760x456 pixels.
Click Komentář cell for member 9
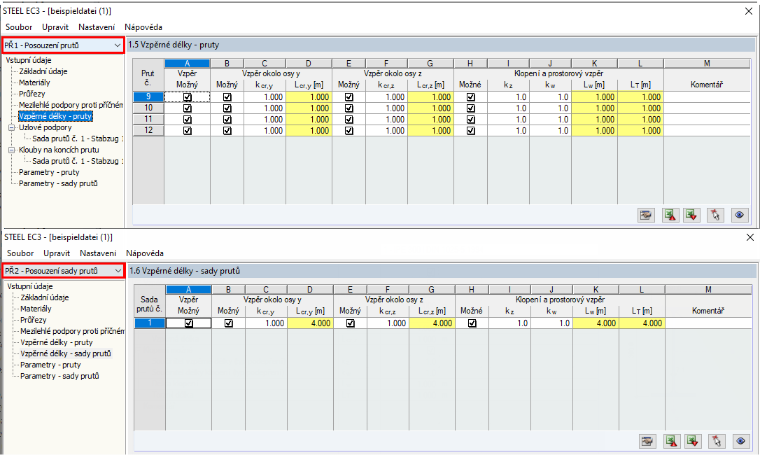[707, 97]
